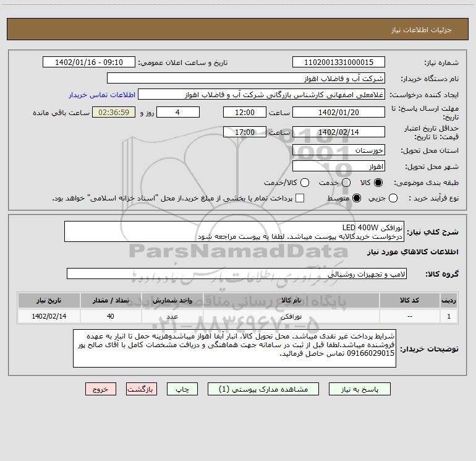
Task: Select the کالا/خدمت radio button
Action: click(305, 183)
